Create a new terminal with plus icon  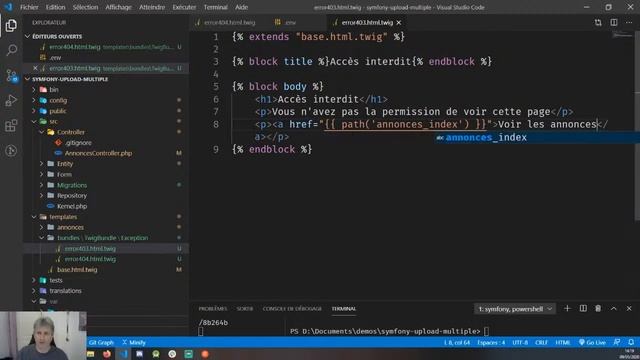pyautogui.click(x=567, y=309)
